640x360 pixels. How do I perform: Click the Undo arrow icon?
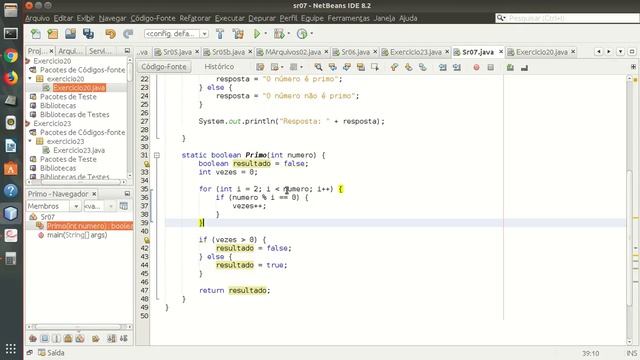pos(110,34)
